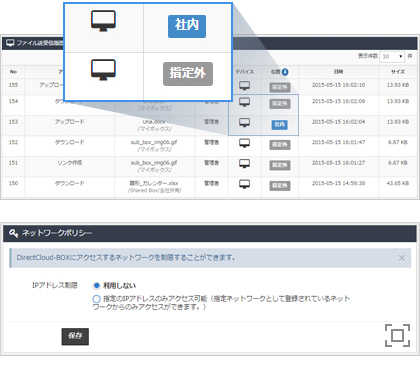The image size is (420, 370).
Task: Click the IPアドレス制限 label
Action: coord(55,285)
